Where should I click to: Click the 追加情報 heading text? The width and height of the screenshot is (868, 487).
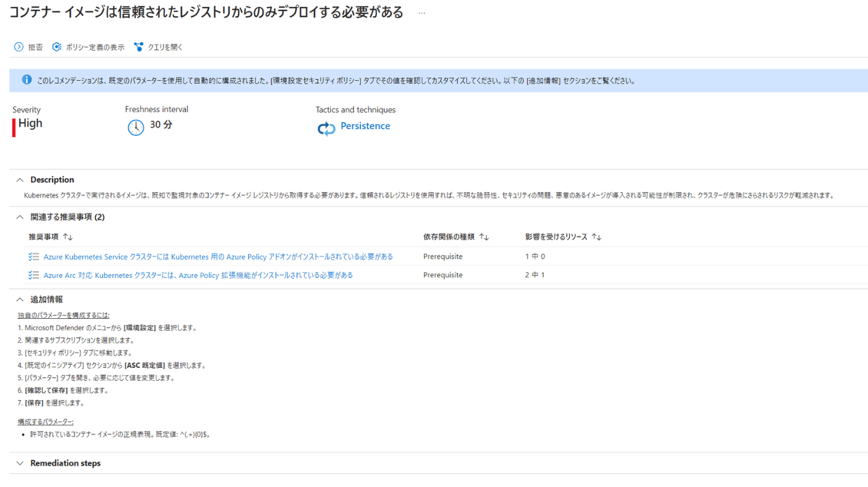46,300
